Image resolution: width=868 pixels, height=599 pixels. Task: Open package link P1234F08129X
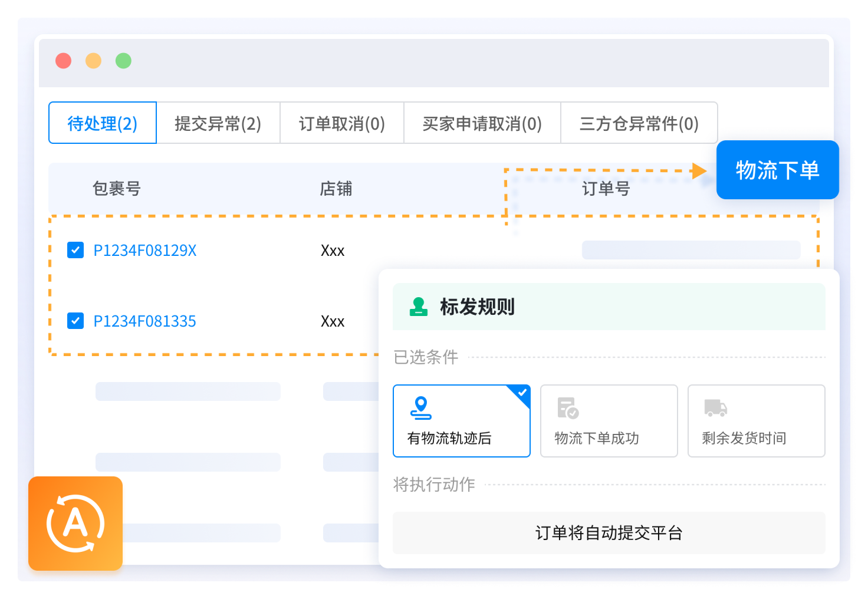(x=145, y=251)
